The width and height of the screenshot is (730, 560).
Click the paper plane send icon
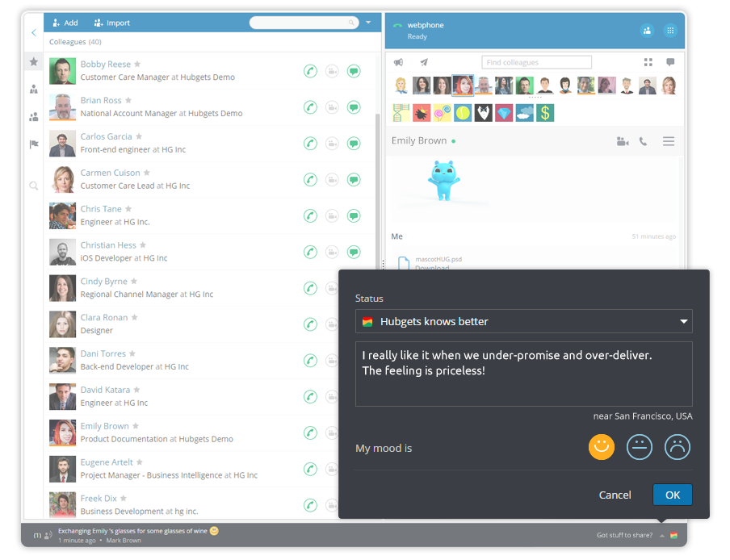tap(424, 62)
